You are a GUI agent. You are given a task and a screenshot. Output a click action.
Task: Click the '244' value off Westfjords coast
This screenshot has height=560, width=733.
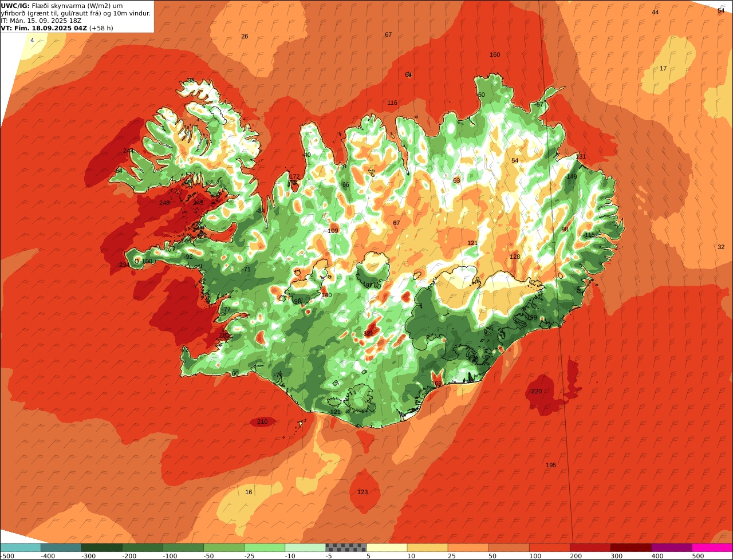(x=128, y=151)
